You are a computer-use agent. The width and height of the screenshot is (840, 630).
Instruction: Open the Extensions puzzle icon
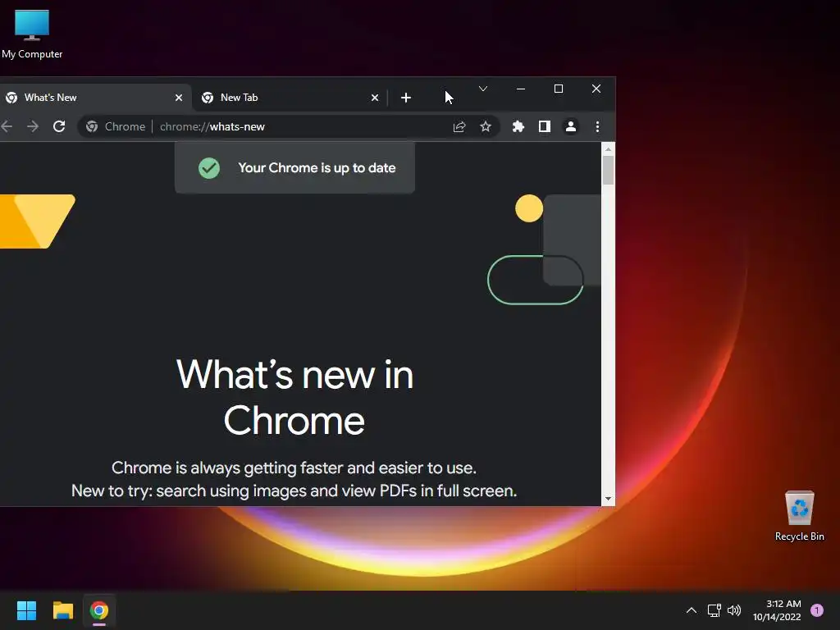[x=518, y=127]
